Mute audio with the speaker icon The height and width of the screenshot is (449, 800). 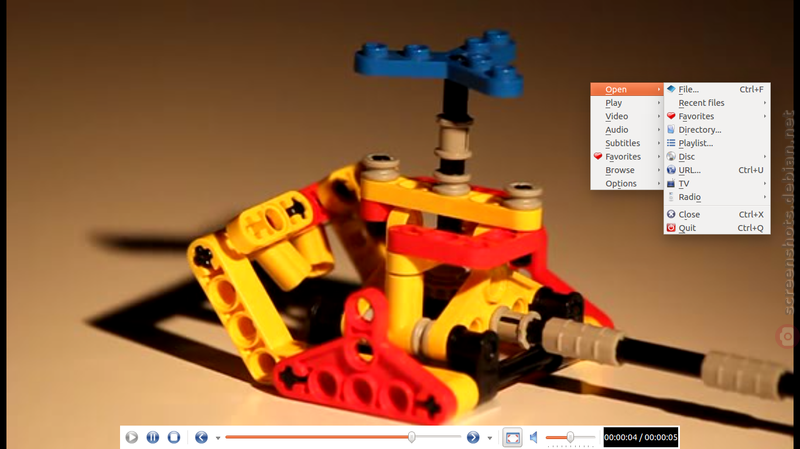(533, 437)
